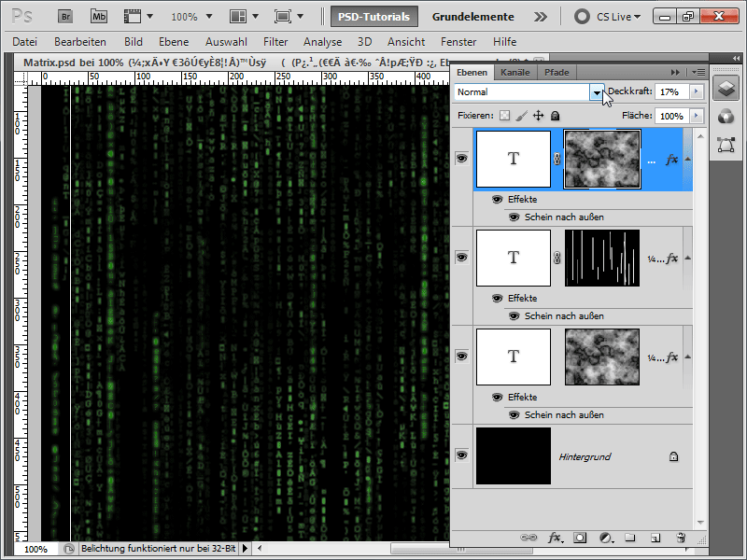Open the Bild menu
The width and height of the screenshot is (747, 560).
pos(134,42)
